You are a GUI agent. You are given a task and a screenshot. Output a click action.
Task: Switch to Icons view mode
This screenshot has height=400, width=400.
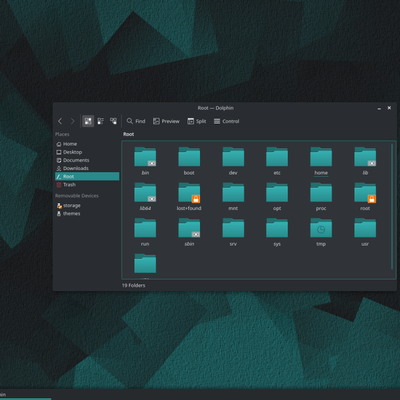point(88,121)
